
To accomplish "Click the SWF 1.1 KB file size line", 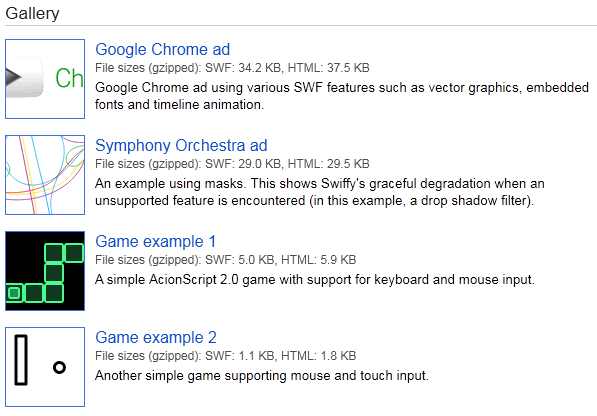I will [225, 355].
